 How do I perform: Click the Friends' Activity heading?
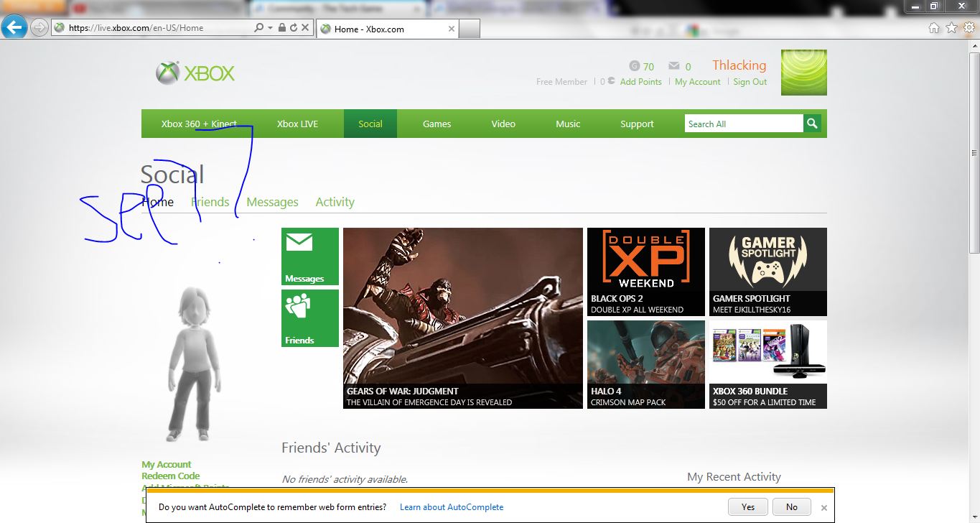[331, 448]
